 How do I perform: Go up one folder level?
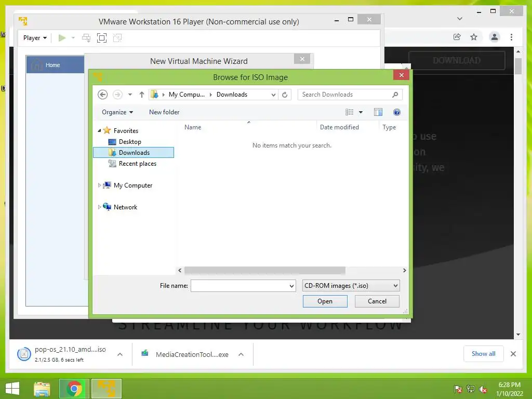point(142,95)
